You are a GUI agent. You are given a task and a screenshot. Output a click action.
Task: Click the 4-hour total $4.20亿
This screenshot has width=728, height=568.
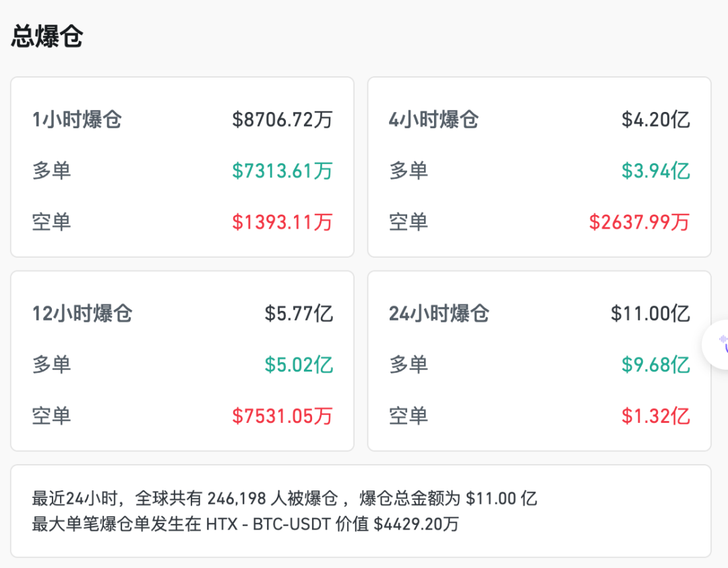click(x=655, y=120)
